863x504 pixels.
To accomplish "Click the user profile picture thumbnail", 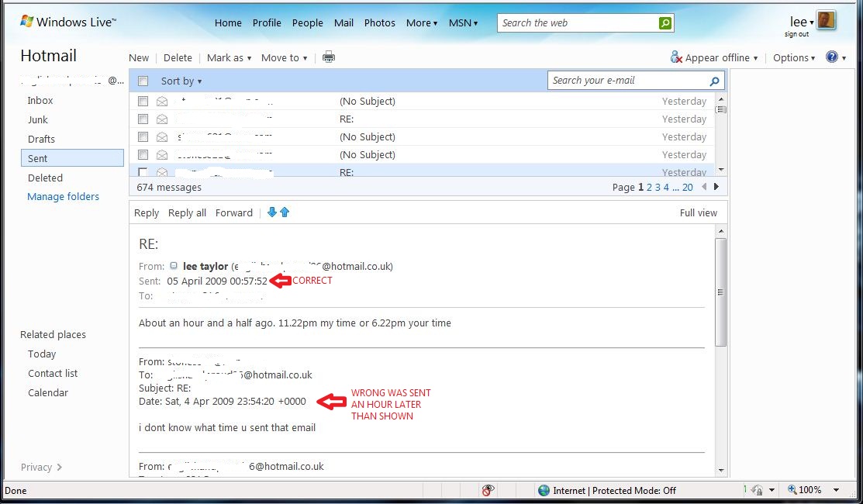I will pos(826,21).
